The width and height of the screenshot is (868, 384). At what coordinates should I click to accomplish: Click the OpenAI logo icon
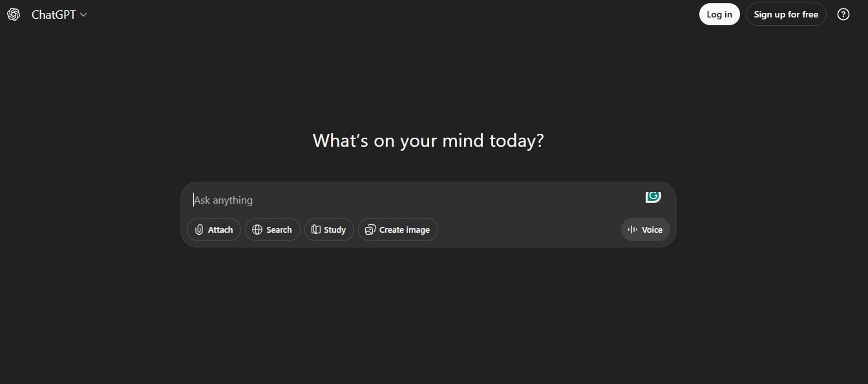click(x=13, y=14)
